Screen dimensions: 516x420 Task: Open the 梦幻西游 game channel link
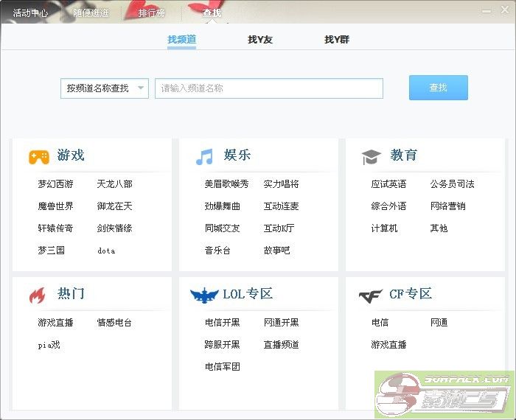coord(56,184)
